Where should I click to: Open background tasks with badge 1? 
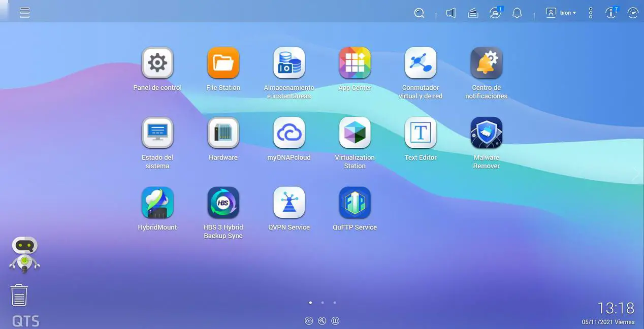click(495, 13)
